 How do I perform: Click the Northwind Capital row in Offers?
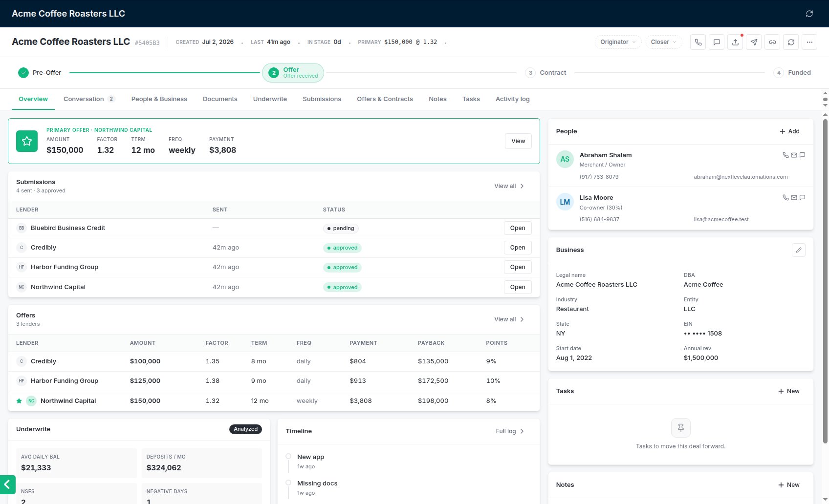(x=274, y=401)
